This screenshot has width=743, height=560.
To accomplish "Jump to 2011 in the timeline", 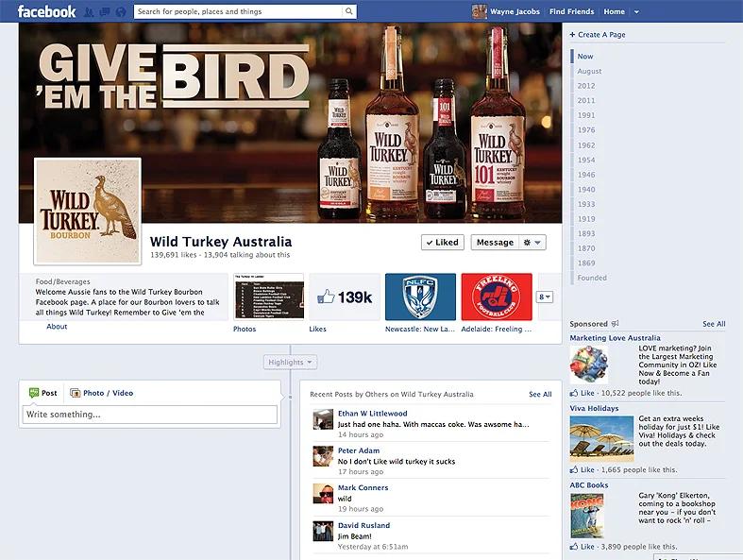I will [x=586, y=100].
